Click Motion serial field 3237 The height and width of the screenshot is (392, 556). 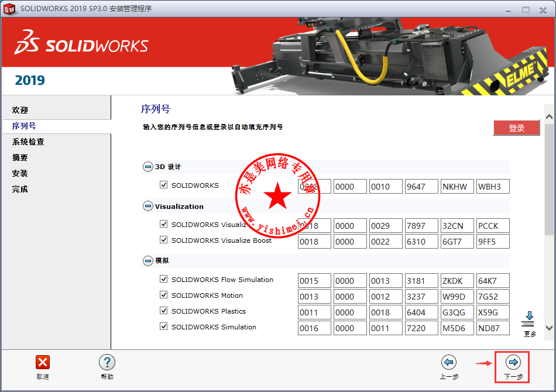[421, 296]
